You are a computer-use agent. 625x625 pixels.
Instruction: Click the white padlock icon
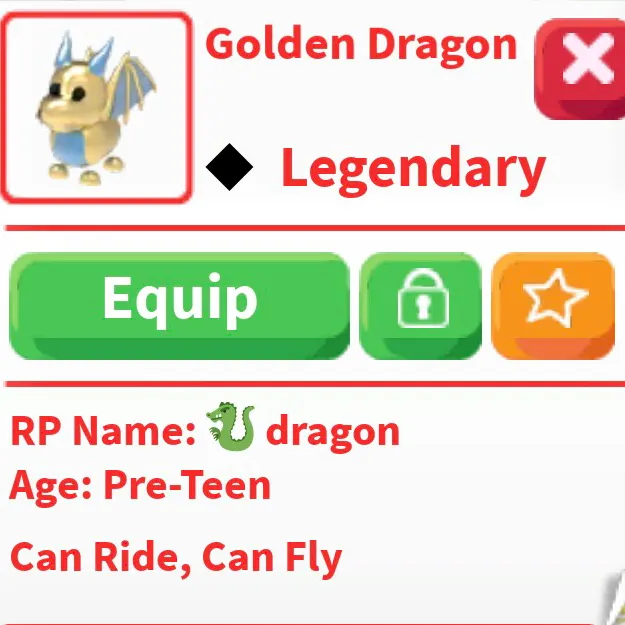[x=423, y=298]
